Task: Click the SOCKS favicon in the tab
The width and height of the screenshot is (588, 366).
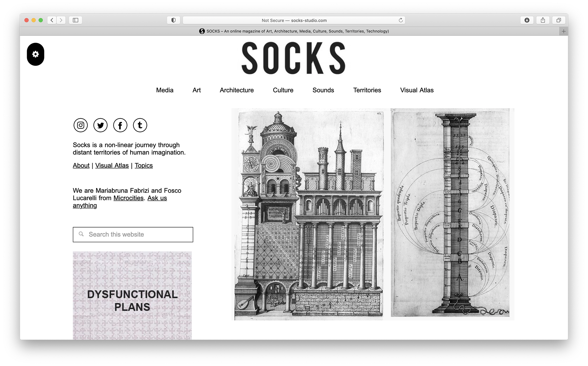Action: coord(202,31)
